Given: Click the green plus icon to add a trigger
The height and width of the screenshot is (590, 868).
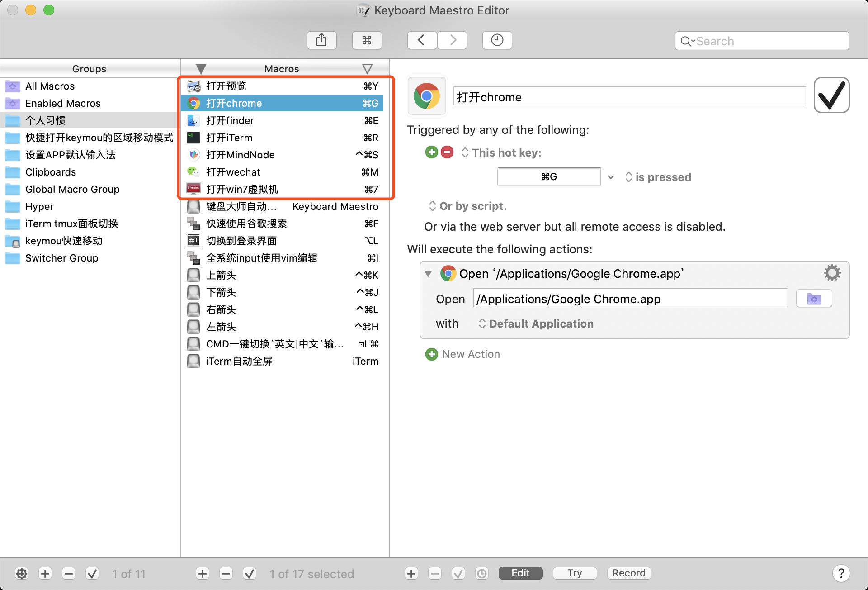Looking at the screenshot, I should click(431, 152).
